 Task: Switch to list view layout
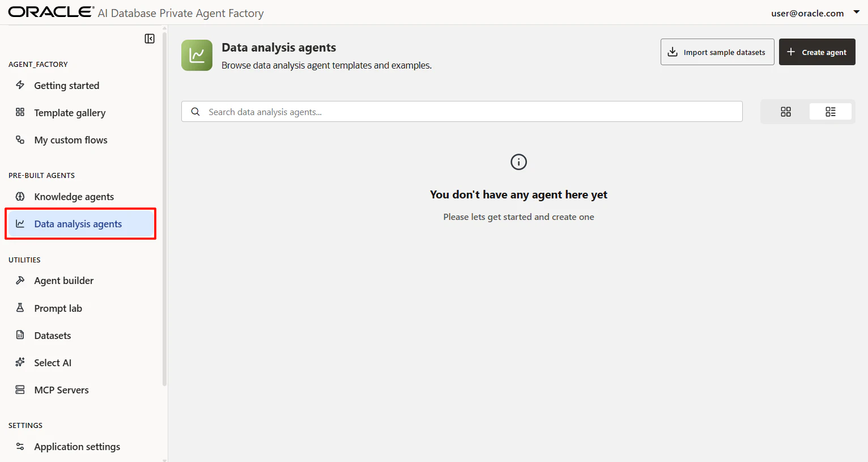point(831,112)
